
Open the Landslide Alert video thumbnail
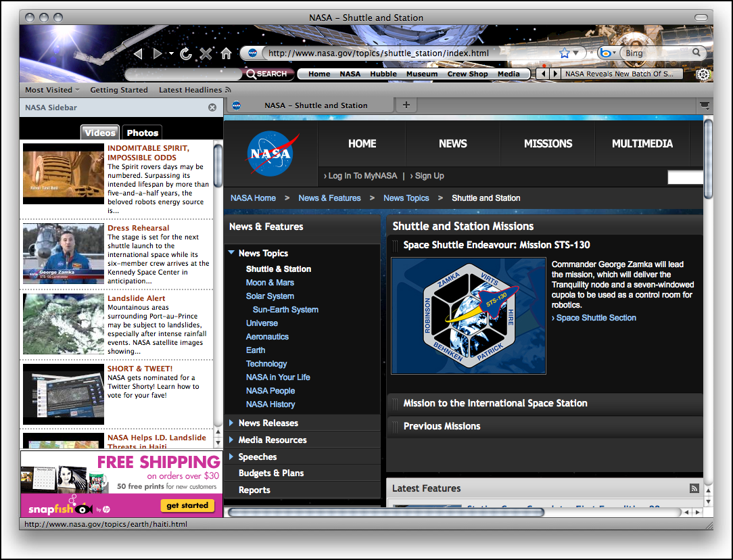(64, 324)
